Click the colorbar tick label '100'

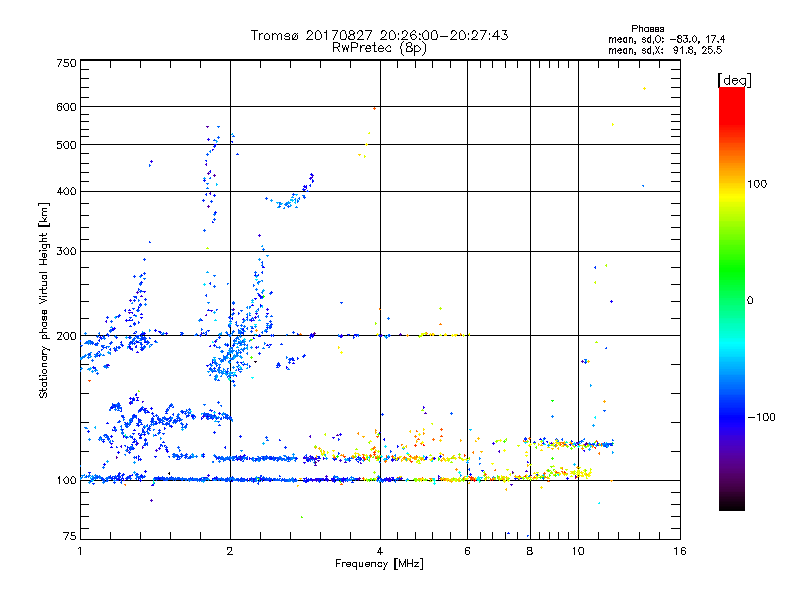757,184
